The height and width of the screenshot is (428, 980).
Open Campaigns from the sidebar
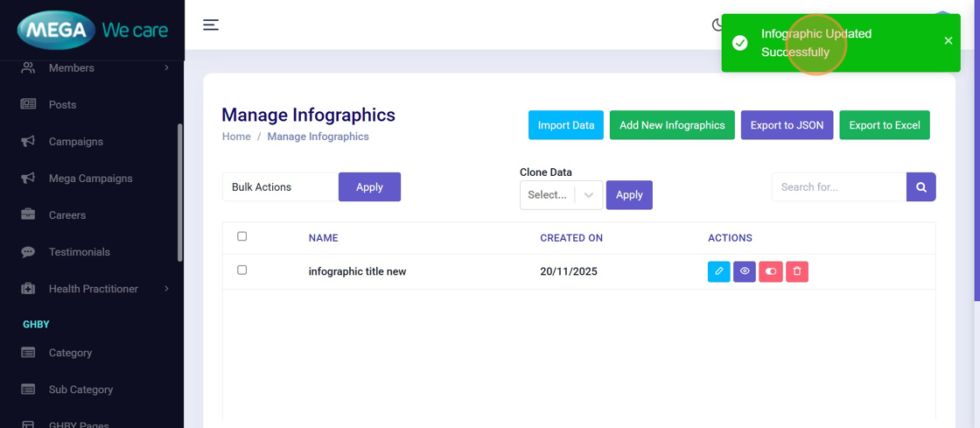point(75,142)
